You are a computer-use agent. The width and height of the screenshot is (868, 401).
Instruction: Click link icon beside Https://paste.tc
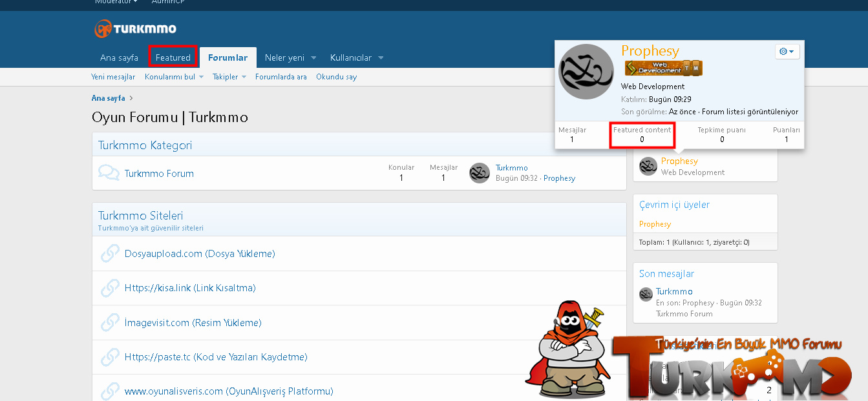110,356
